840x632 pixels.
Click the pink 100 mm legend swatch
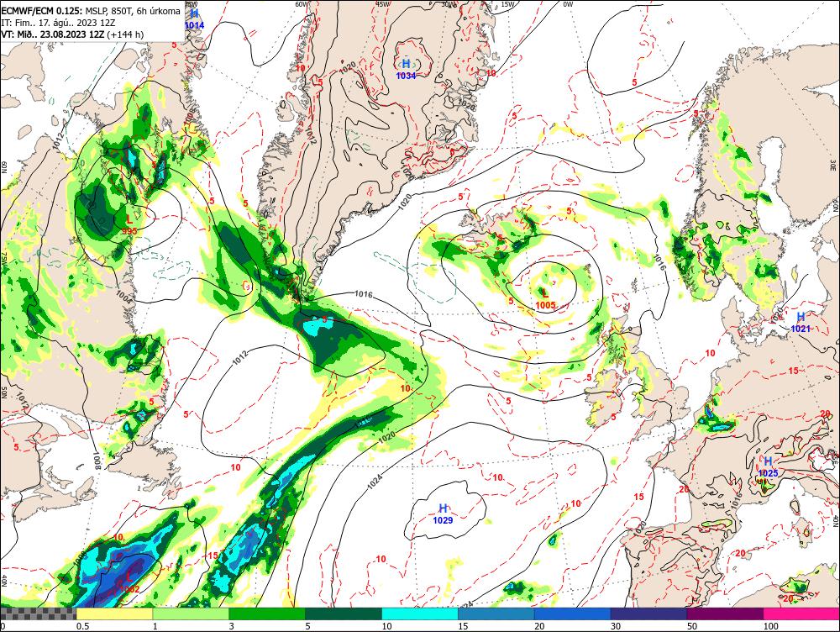(802, 614)
